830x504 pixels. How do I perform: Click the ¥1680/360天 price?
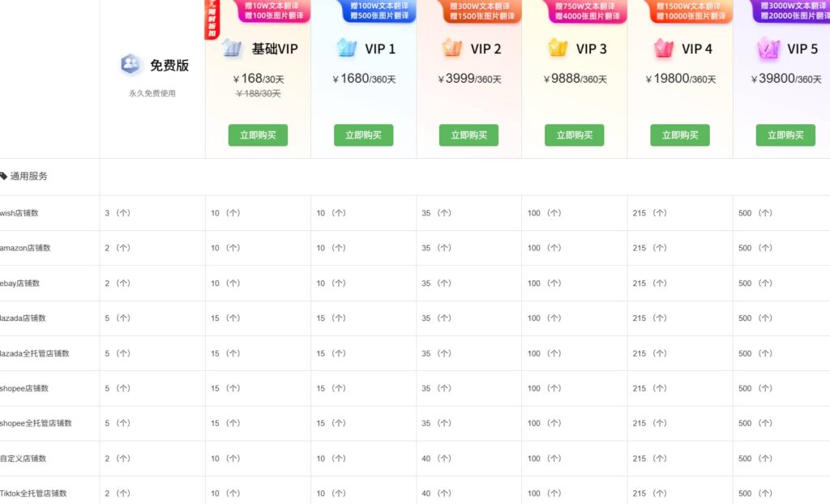[x=364, y=79]
